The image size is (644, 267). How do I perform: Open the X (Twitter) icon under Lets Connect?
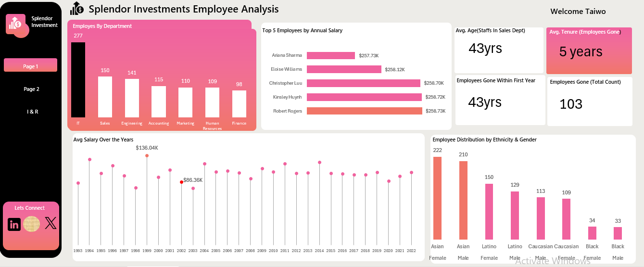(51, 223)
